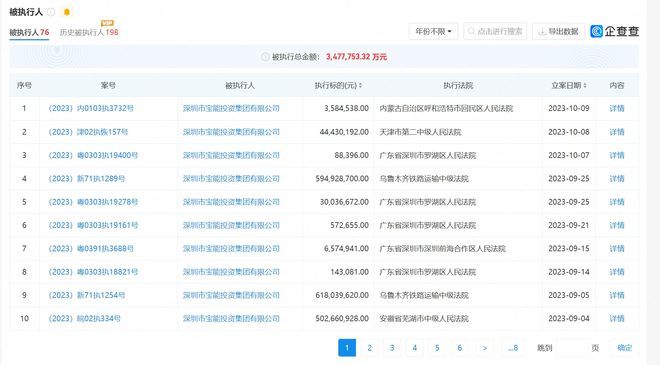Open 详情 for row 9 dated 2023-09-05

pyautogui.click(x=617, y=295)
